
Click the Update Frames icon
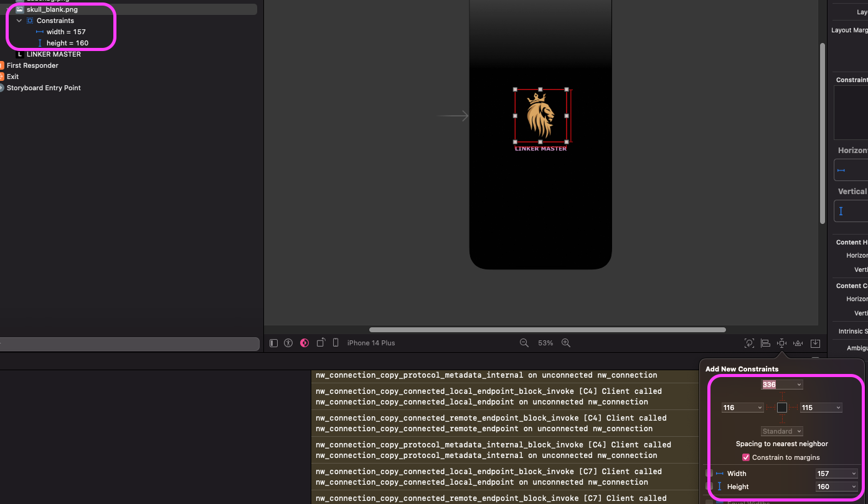click(749, 343)
